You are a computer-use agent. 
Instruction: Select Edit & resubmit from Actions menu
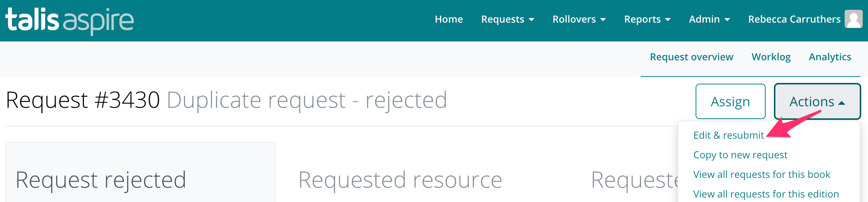point(729,135)
